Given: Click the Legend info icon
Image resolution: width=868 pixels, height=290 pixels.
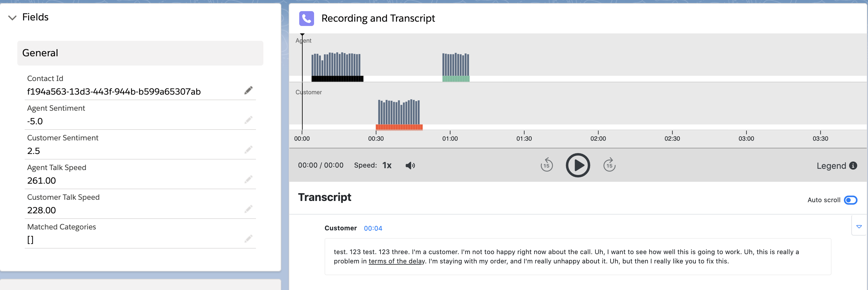Looking at the screenshot, I should pyautogui.click(x=853, y=165).
